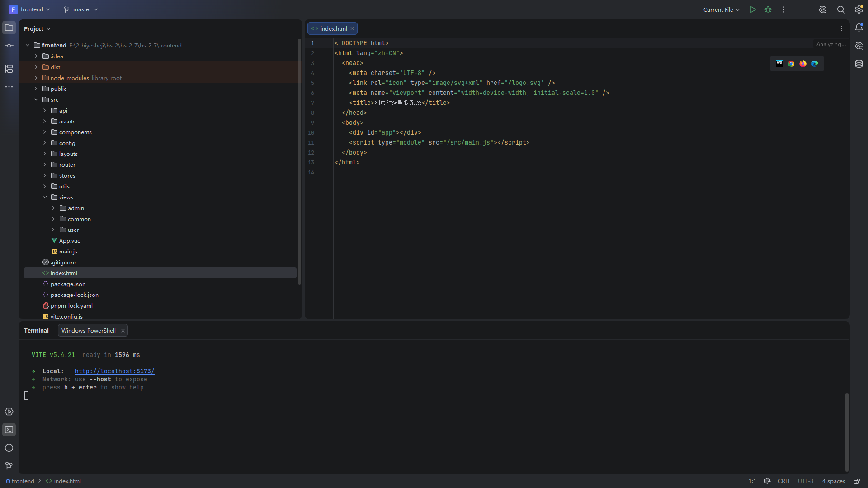Change UTF-8 file encoding
Screen dimensions: 868x488
coord(806,481)
